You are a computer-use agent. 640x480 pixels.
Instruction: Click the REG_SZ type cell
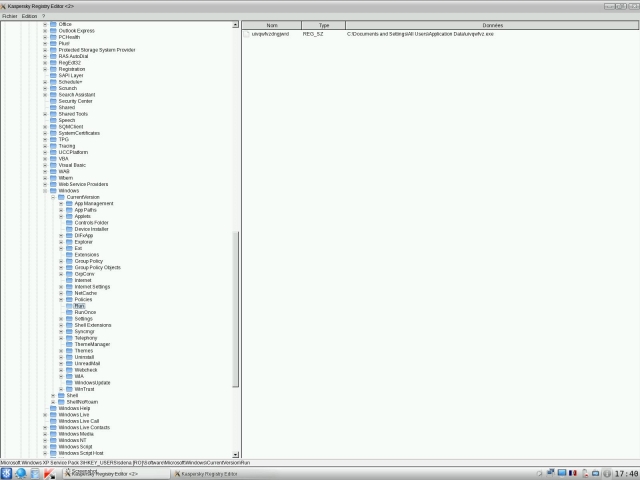(313, 34)
